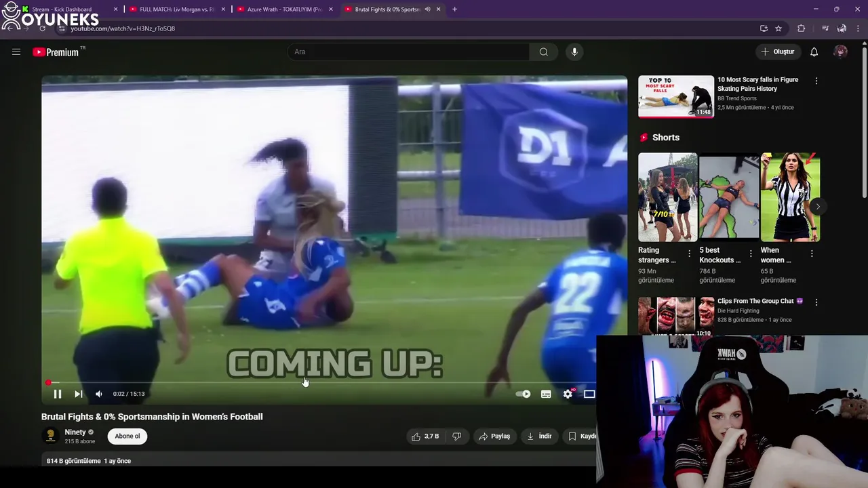868x488 pixels.
Task: Skip to the next video
Action: (x=78, y=394)
